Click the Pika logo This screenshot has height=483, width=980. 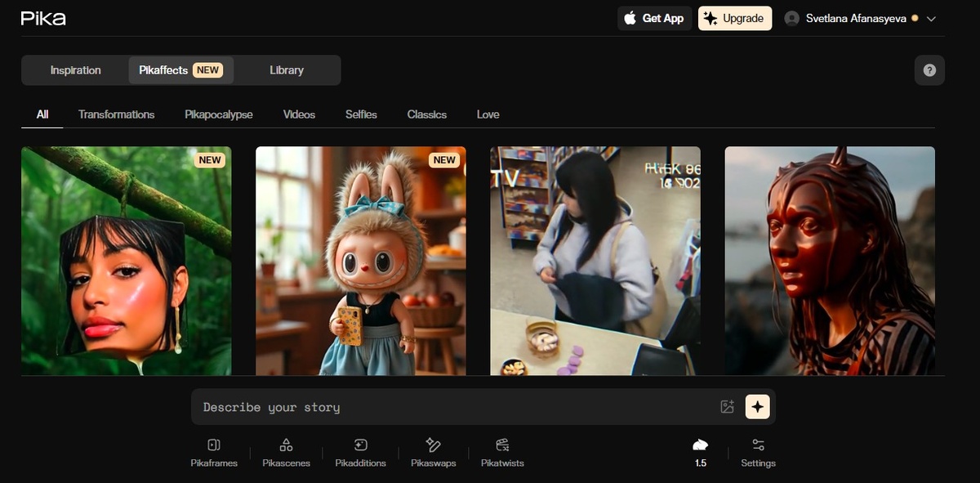click(x=43, y=18)
